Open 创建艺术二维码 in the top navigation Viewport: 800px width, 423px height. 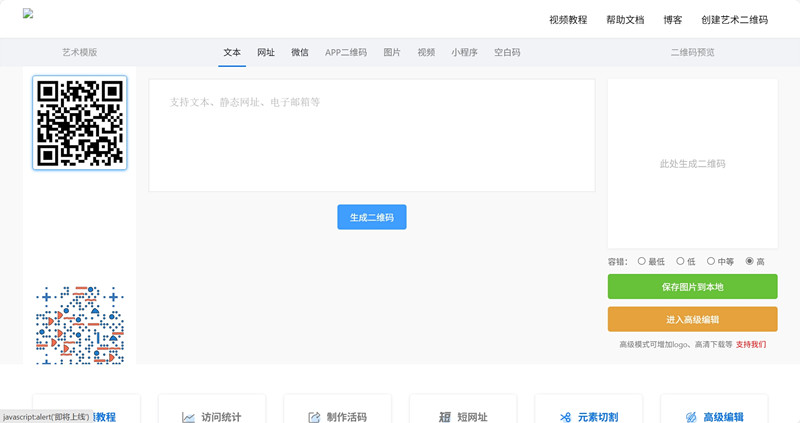[734, 20]
